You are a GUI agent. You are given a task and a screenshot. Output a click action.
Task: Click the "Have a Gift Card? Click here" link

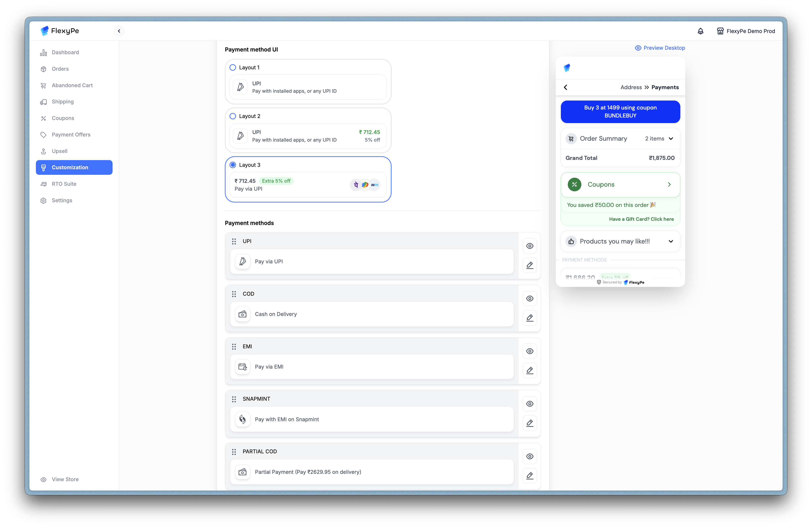point(641,219)
